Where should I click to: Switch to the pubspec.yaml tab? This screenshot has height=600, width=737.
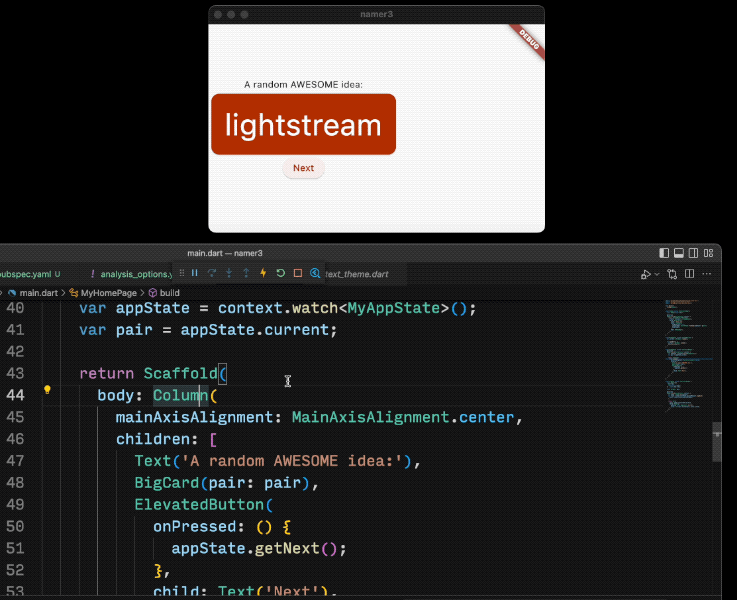click(25, 273)
